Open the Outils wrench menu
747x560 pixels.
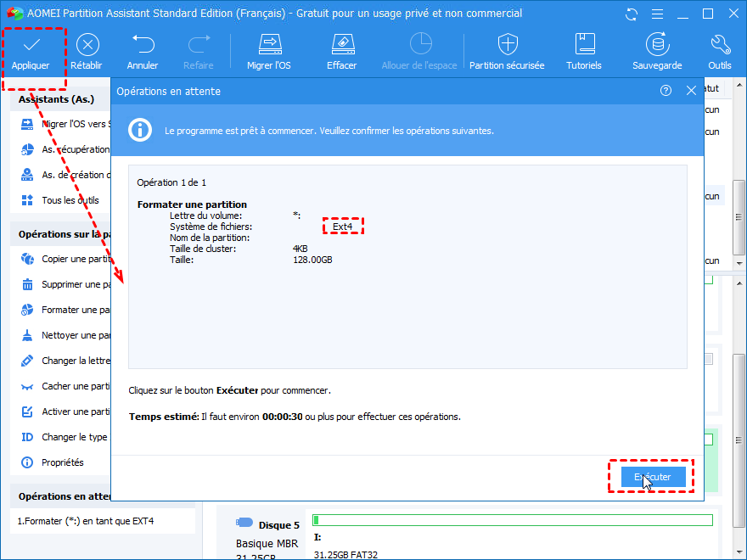[720, 53]
